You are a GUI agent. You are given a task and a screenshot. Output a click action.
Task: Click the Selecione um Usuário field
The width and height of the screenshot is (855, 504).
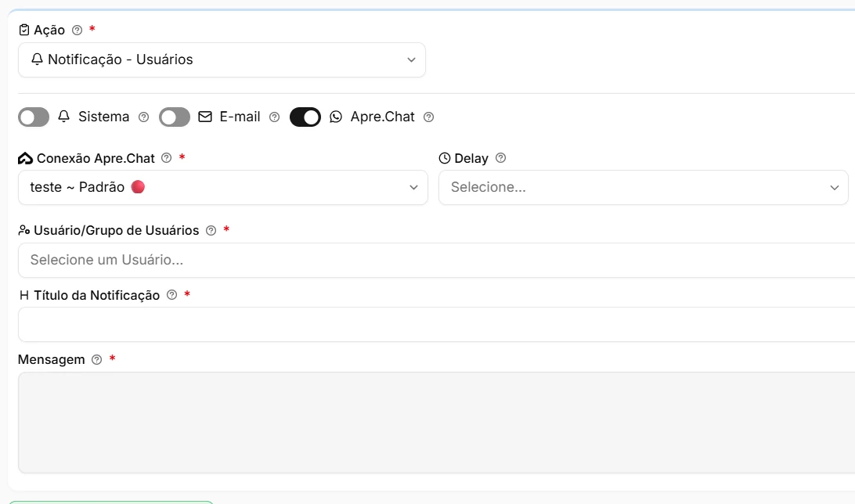(436, 261)
